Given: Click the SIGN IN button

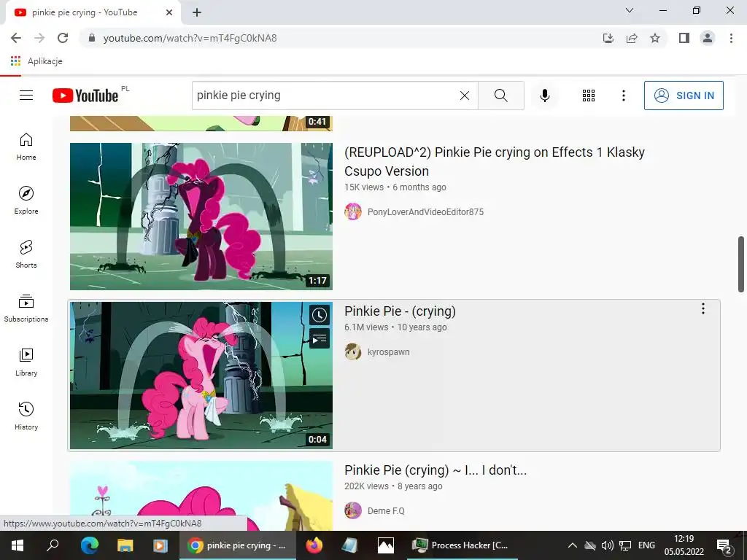Looking at the screenshot, I should click(683, 96).
